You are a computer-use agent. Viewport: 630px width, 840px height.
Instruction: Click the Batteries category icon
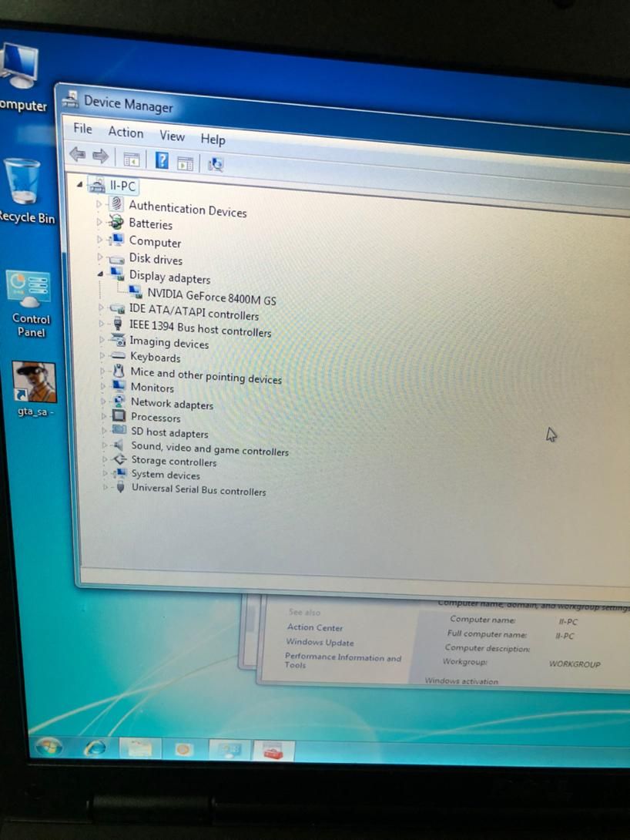pyautogui.click(x=116, y=221)
